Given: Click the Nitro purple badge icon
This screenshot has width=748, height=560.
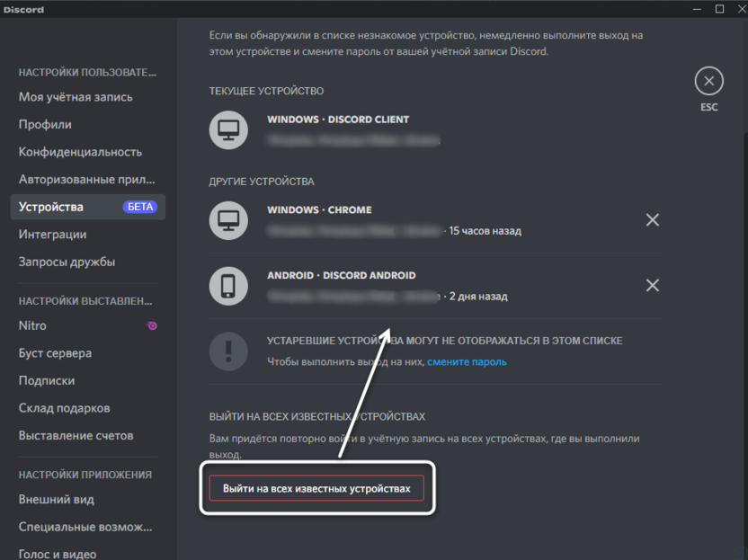Looking at the screenshot, I should click(152, 325).
